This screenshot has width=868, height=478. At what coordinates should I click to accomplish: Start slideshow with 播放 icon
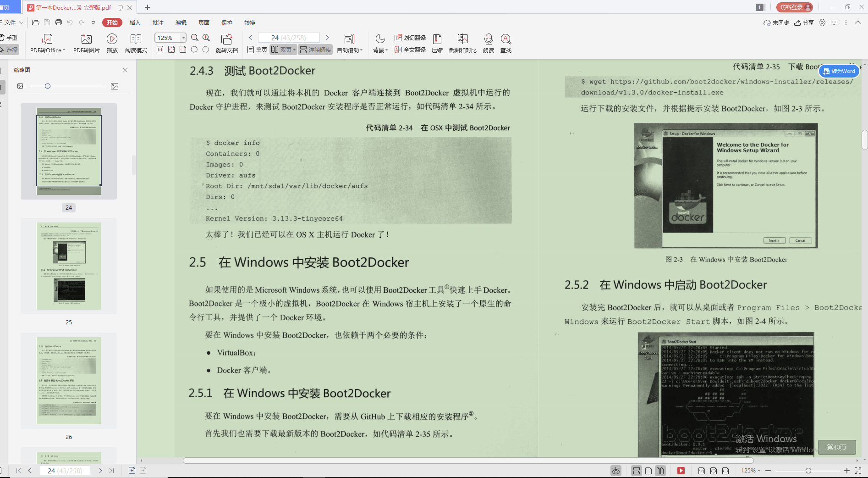pos(112,44)
